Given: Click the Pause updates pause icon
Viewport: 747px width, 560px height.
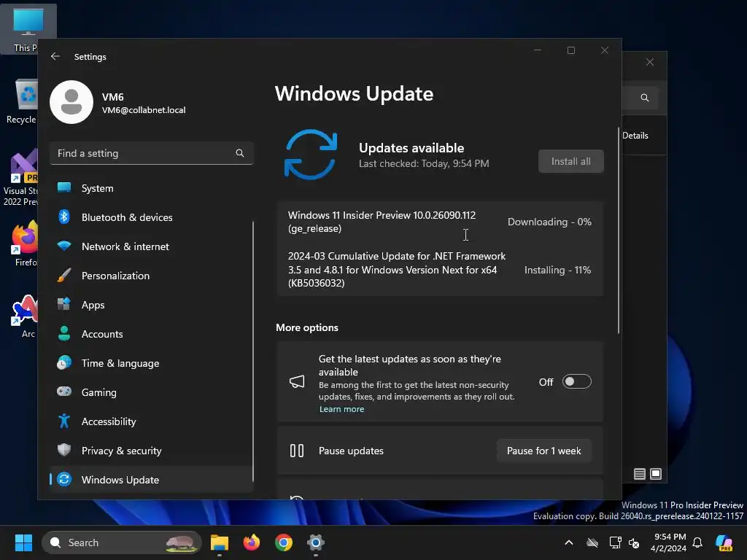Looking at the screenshot, I should point(297,451).
